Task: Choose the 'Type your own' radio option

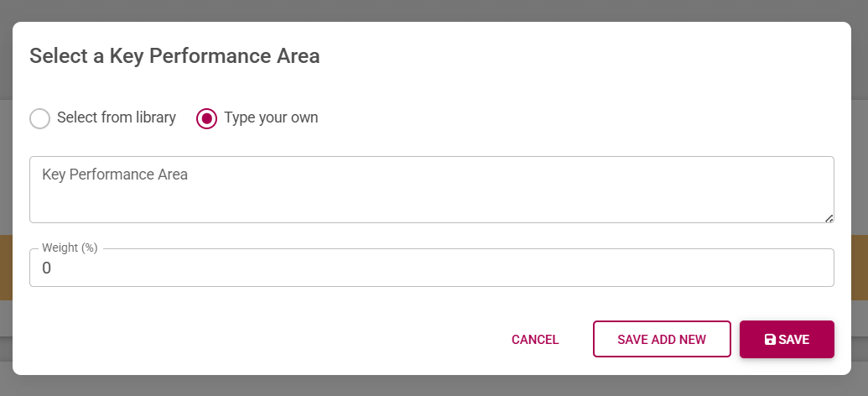Action: [x=206, y=118]
